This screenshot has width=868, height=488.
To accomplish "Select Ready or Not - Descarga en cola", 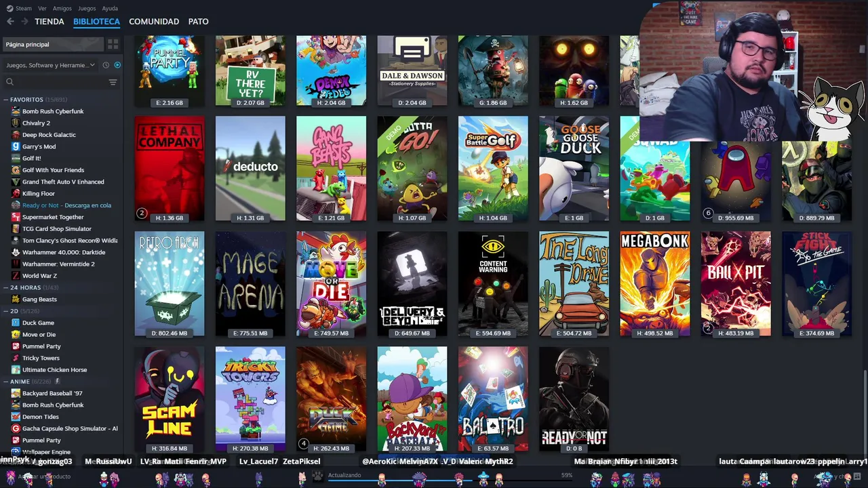I will [66, 205].
